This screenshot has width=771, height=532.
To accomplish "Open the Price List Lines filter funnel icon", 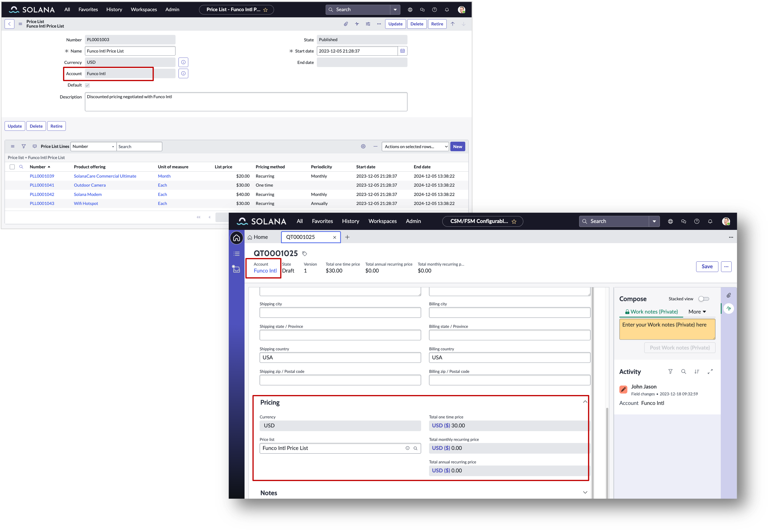I will pyautogui.click(x=24, y=146).
